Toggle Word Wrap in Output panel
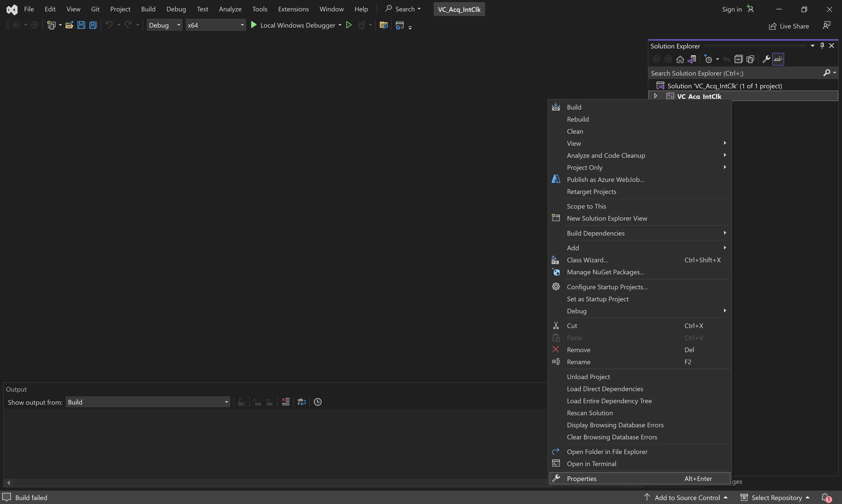The width and height of the screenshot is (842, 504). (301, 402)
